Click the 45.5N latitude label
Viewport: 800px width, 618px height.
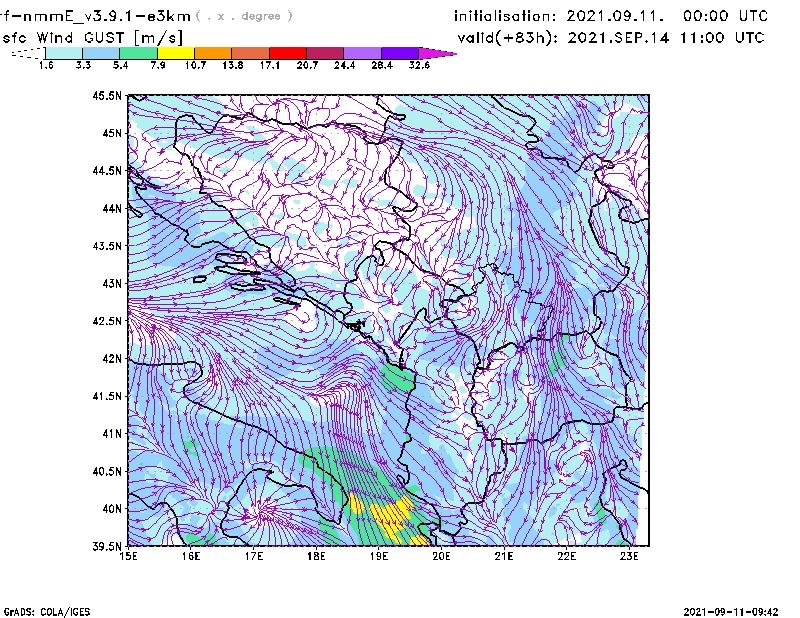click(x=107, y=95)
